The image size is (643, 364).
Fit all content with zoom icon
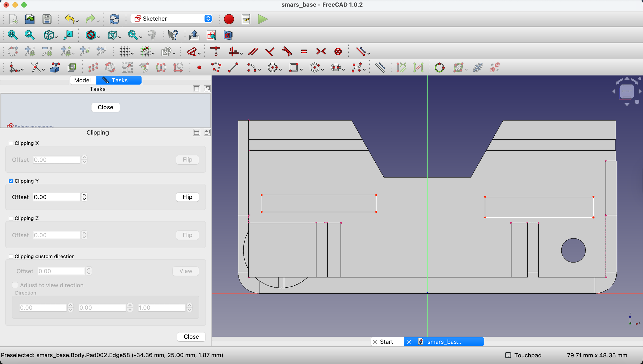click(13, 35)
